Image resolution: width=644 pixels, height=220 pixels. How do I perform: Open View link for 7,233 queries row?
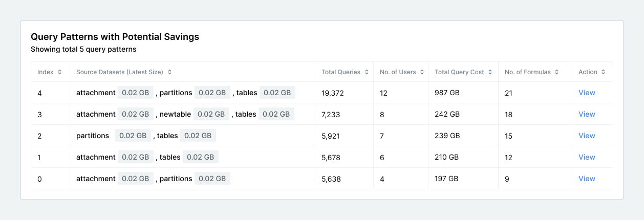click(587, 114)
